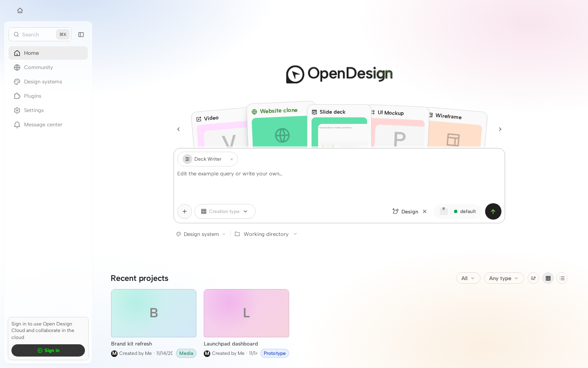Remove the Deck Writer chip
The image size is (588, 368).
(x=232, y=159)
